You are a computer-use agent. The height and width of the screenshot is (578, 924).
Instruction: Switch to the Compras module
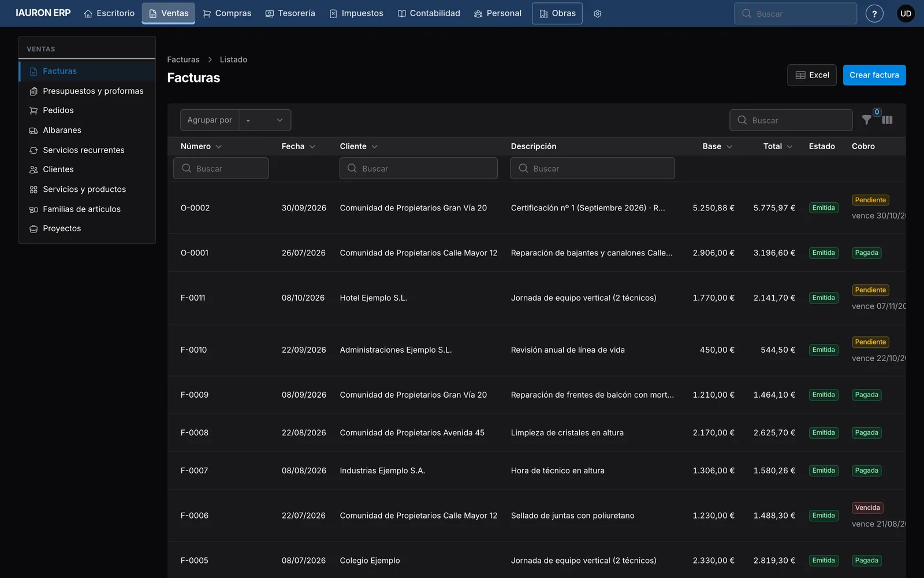[227, 13]
